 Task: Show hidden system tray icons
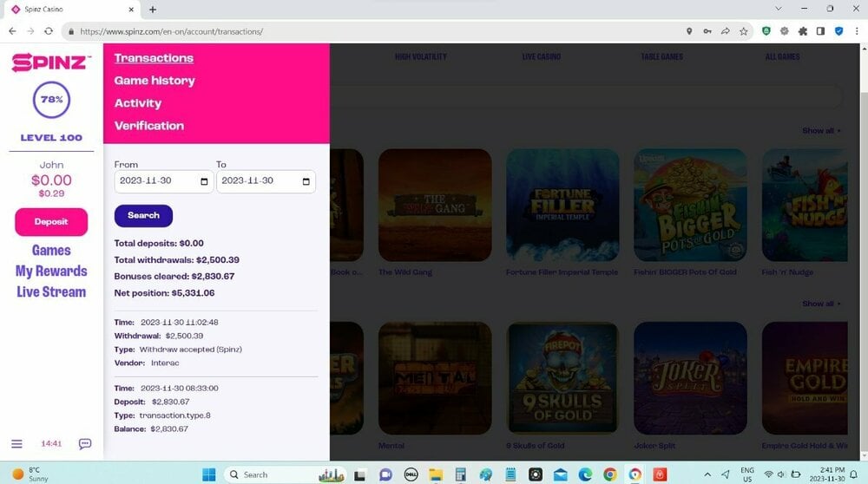pyautogui.click(x=707, y=474)
